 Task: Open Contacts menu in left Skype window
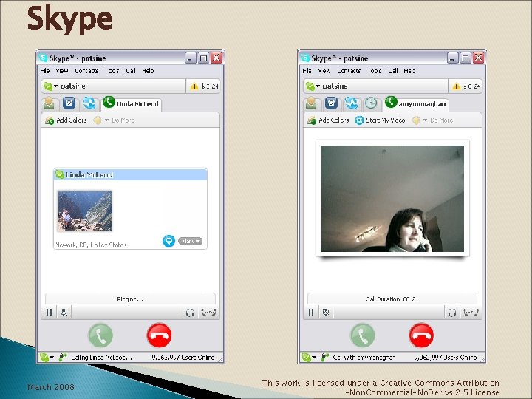click(86, 71)
